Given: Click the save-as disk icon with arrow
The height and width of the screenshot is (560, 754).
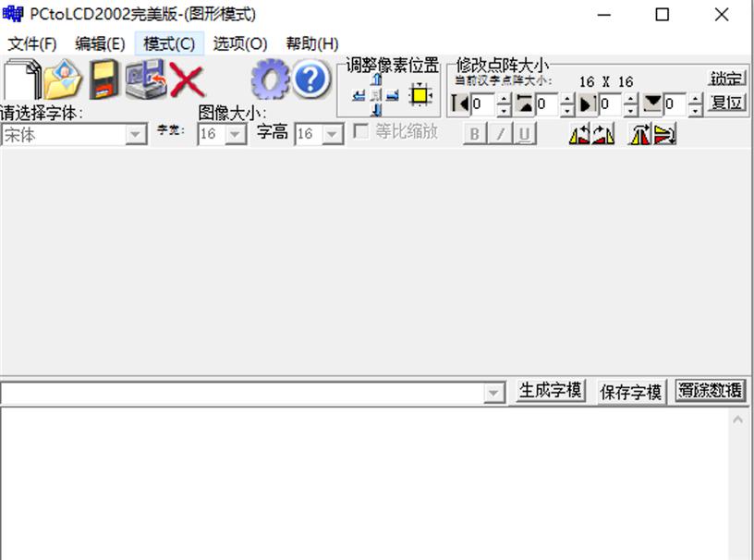Looking at the screenshot, I should click(x=146, y=79).
